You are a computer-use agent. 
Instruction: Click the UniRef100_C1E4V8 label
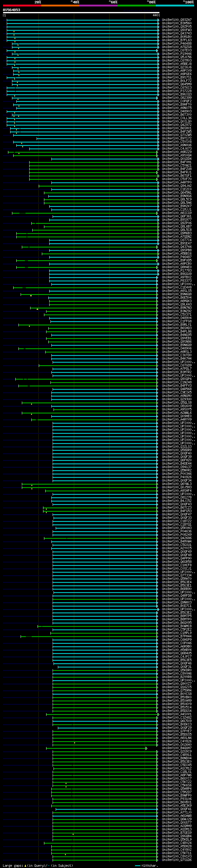(x=177, y=287)
